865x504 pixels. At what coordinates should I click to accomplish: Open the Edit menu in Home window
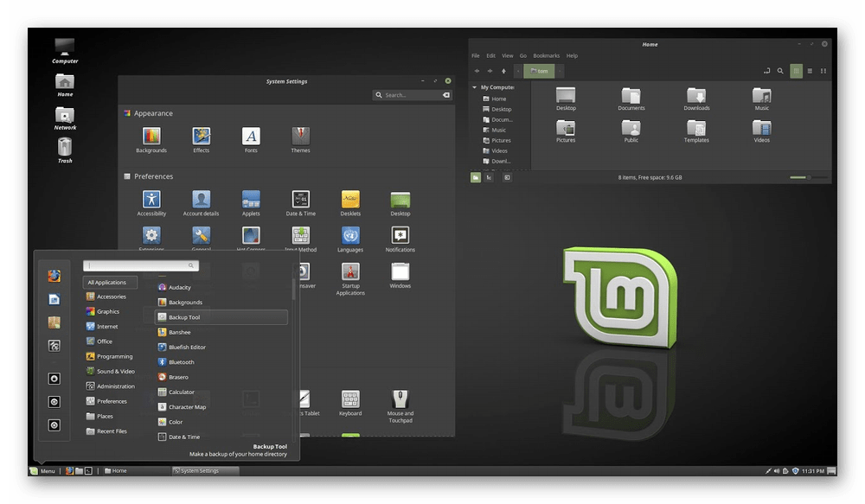tap(490, 55)
